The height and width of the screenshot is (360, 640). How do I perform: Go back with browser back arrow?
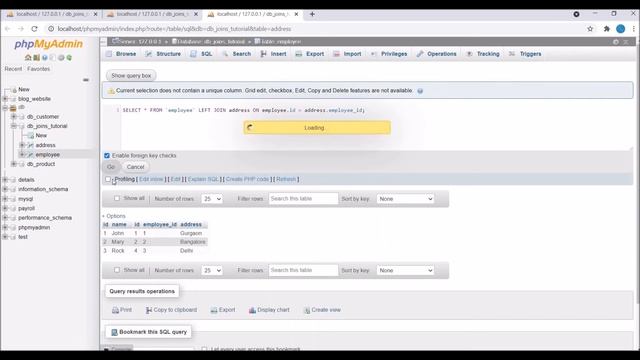coord(7,29)
